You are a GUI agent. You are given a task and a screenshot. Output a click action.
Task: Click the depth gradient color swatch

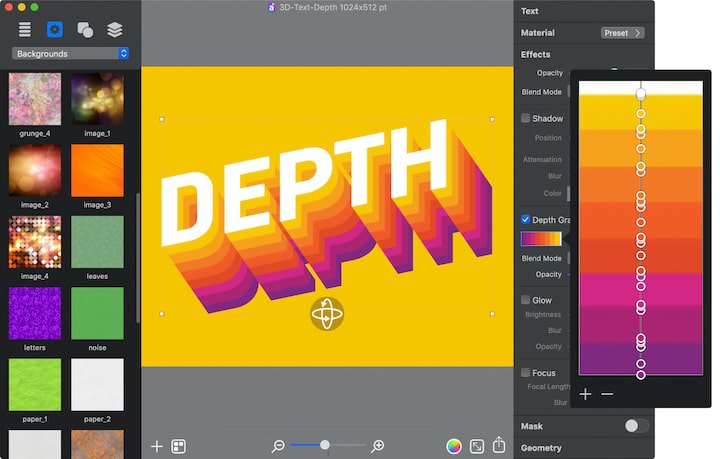pos(541,239)
